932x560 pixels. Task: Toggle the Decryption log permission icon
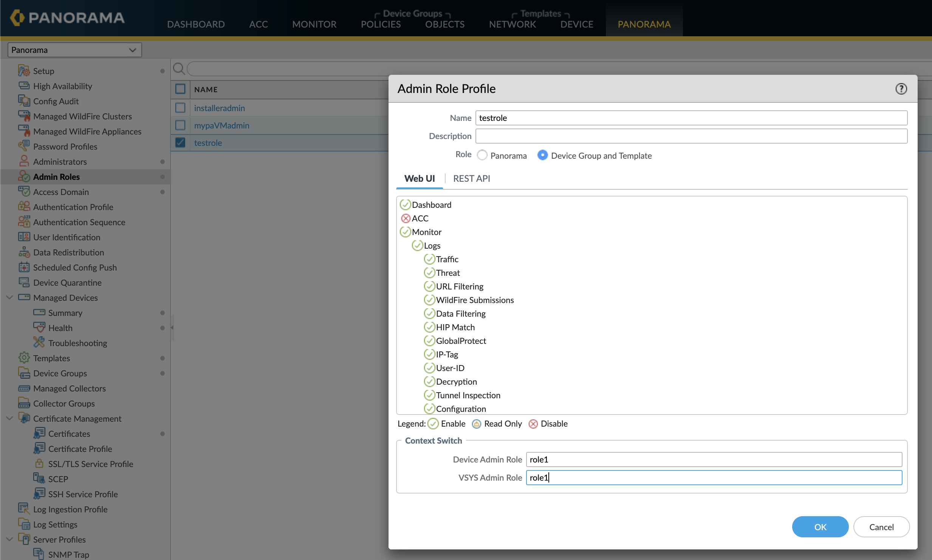click(429, 382)
